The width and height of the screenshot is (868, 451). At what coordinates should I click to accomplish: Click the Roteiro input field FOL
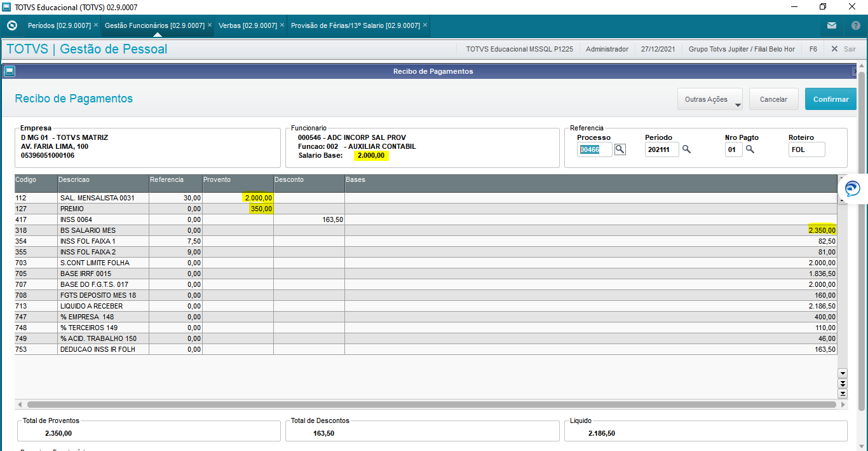coord(806,149)
